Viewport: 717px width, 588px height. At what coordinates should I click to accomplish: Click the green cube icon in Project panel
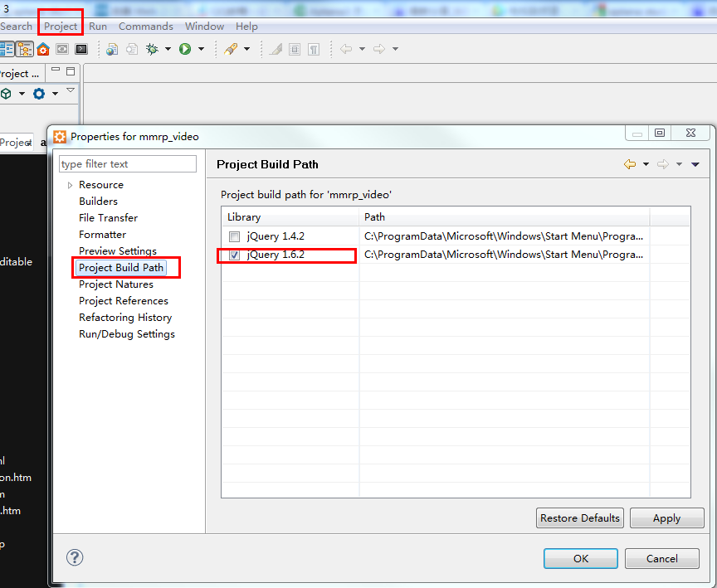7,94
